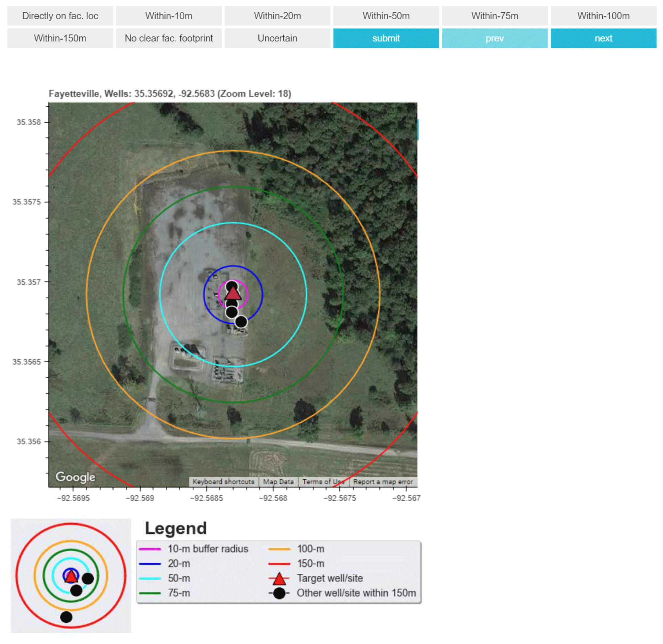Click the red triangle in the legend
This screenshot has height=644, width=663.
click(x=279, y=580)
